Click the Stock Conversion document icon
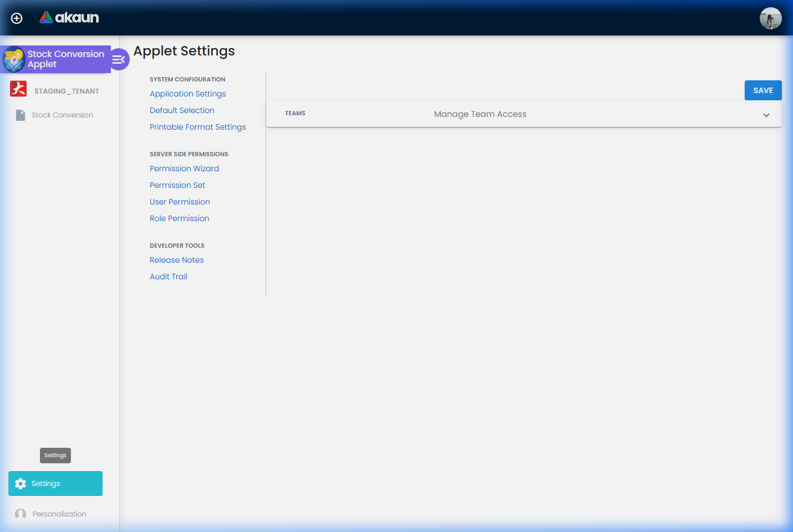This screenshot has width=793, height=532. (20, 114)
